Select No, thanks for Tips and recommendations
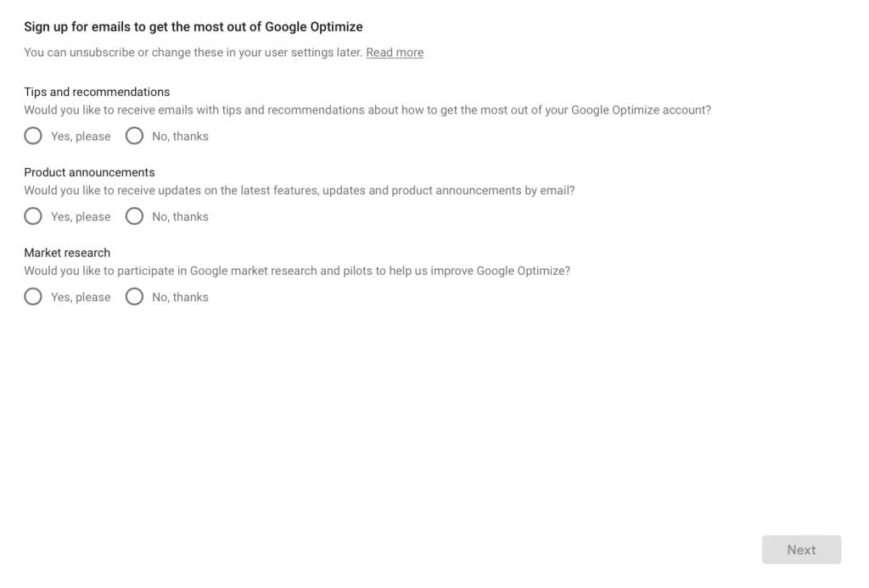Viewport: 869px width, 588px height. [x=133, y=135]
